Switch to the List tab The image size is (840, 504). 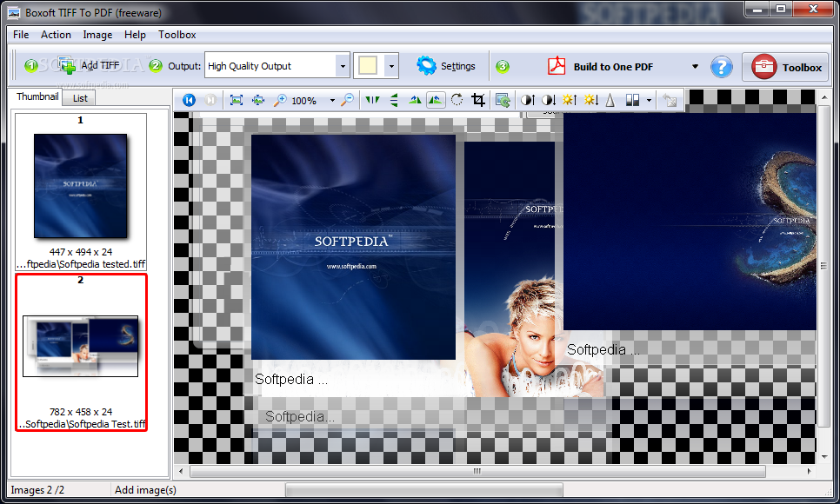[x=80, y=98]
